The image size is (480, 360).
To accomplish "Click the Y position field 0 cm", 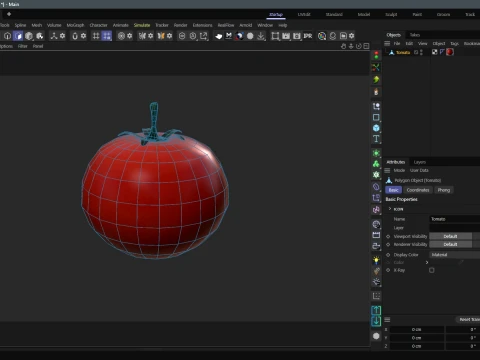I will pos(417,338).
